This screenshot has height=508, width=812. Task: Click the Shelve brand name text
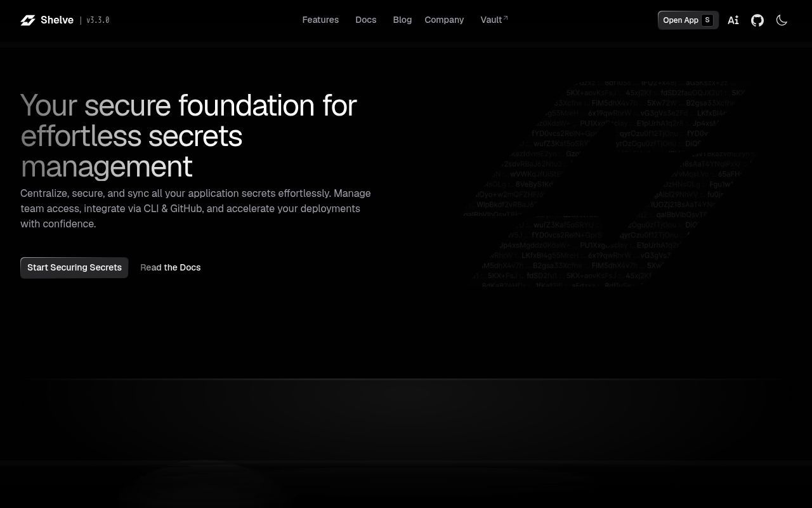pos(57,20)
